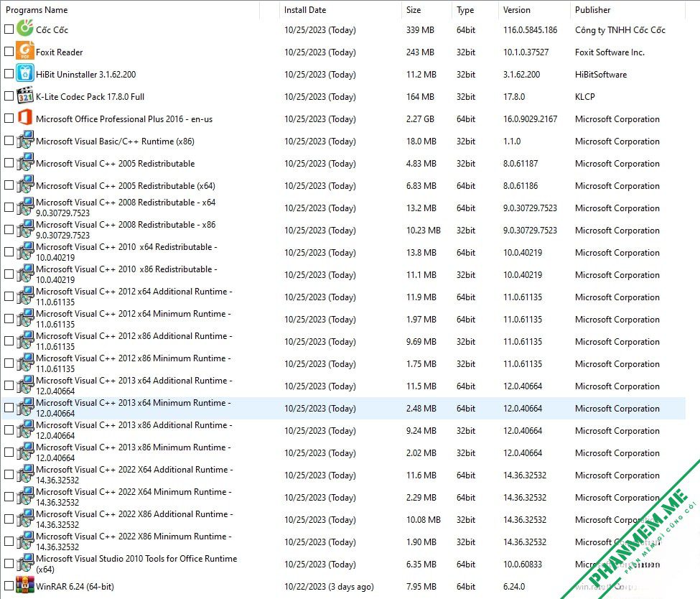Image resolution: width=700 pixels, height=599 pixels.
Task: Click 'Microsoft Office Professional Plus 2016 - en-us' text
Action: coord(124,119)
